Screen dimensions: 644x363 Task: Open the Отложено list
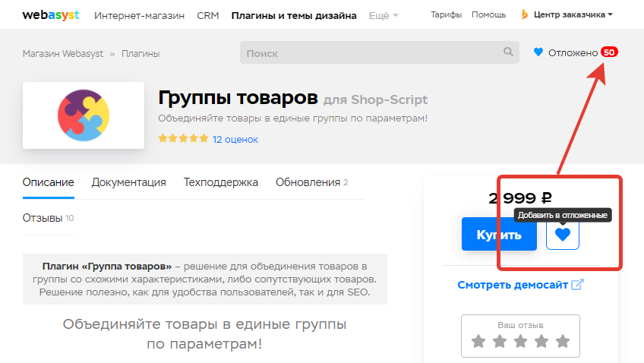(573, 52)
